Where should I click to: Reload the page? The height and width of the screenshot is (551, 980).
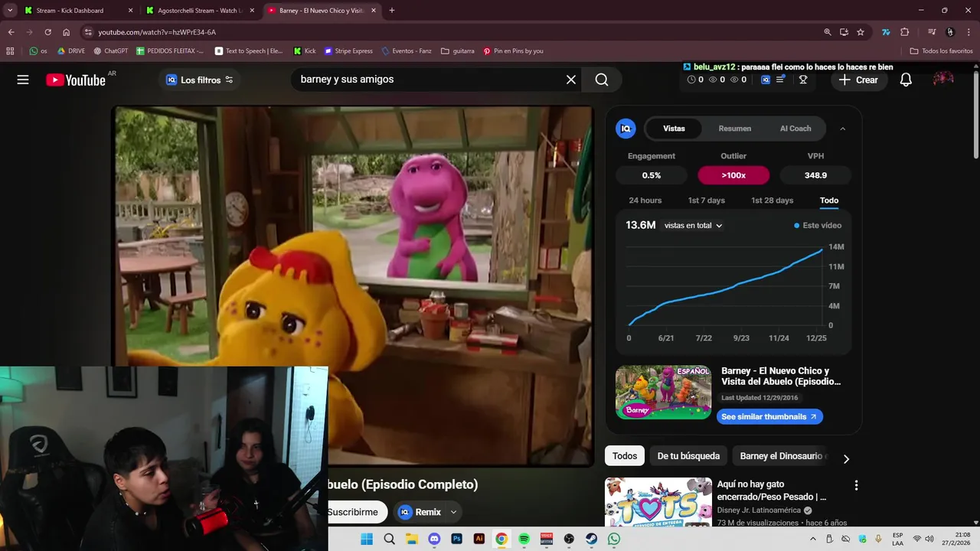pos(47,32)
